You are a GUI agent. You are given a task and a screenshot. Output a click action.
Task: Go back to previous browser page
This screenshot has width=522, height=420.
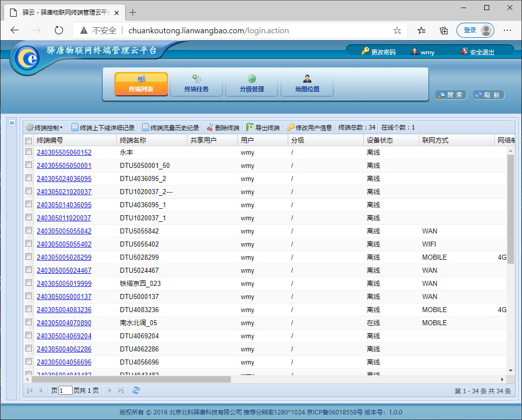(15, 30)
